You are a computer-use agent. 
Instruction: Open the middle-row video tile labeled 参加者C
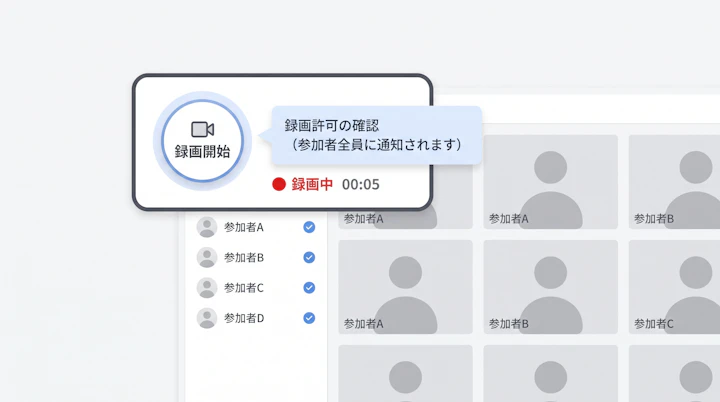(674, 287)
